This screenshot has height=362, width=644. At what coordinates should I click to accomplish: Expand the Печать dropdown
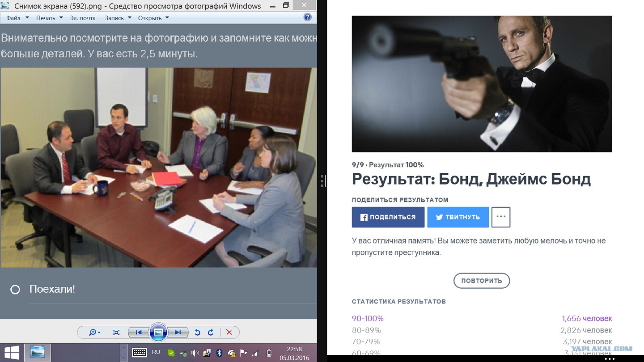click(x=50, y=18)
